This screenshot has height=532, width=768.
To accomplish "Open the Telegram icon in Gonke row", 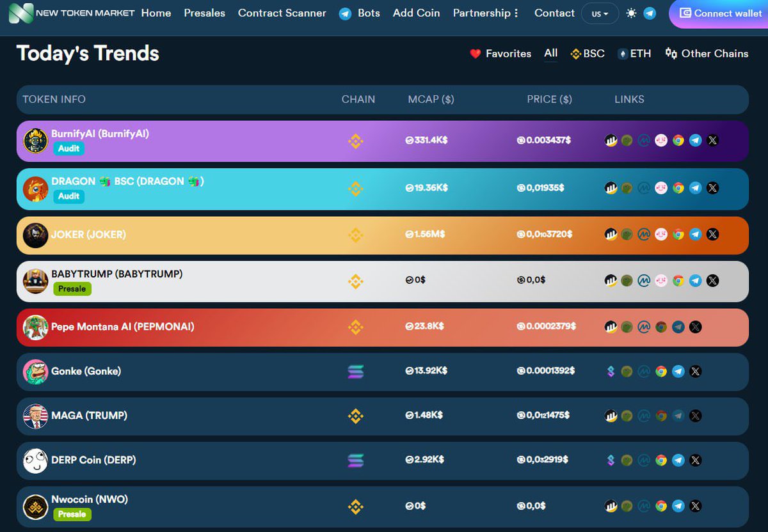I will [678, 372].
